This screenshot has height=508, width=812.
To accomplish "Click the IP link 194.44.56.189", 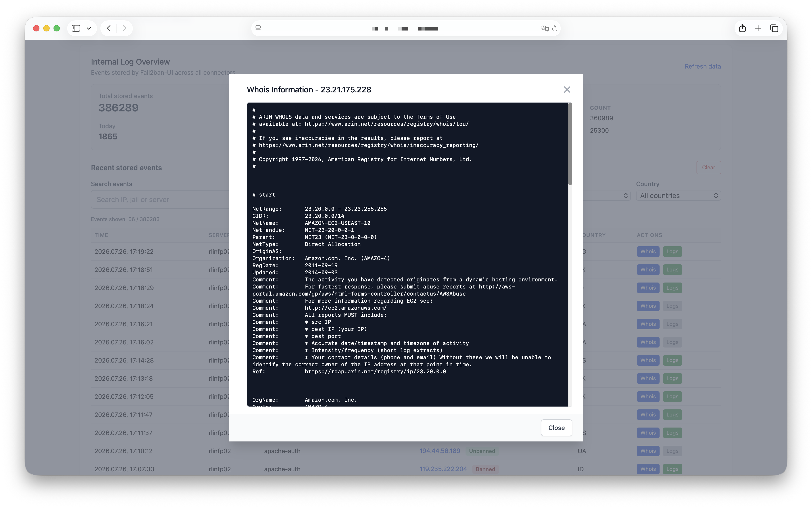I will 440,451.
